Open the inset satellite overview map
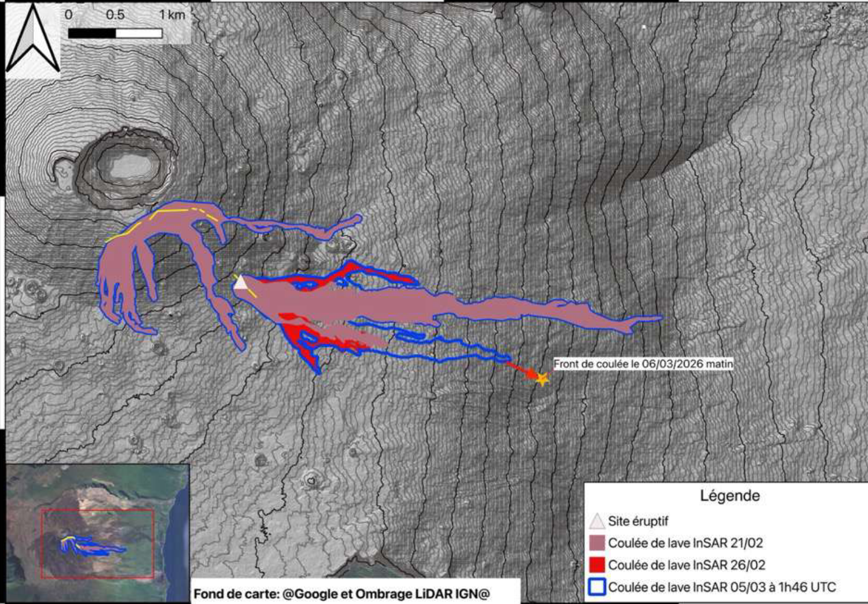 pos(97,532)
